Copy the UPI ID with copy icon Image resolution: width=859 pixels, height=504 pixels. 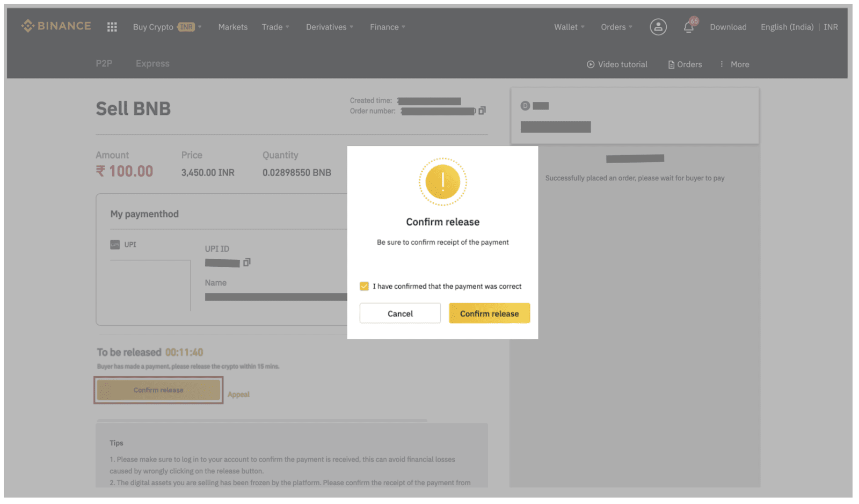[x=247, y=262]
